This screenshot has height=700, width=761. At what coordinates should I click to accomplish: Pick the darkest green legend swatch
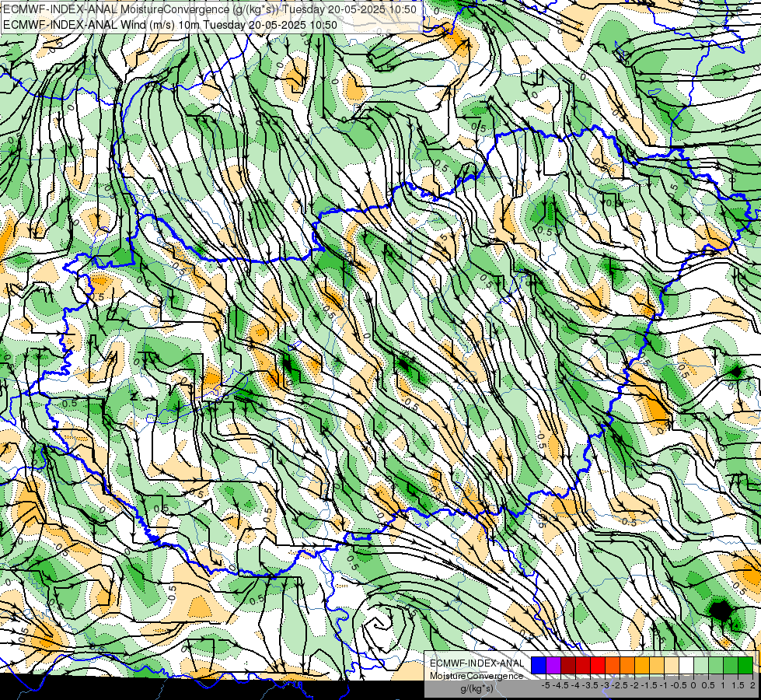point(745,665)
